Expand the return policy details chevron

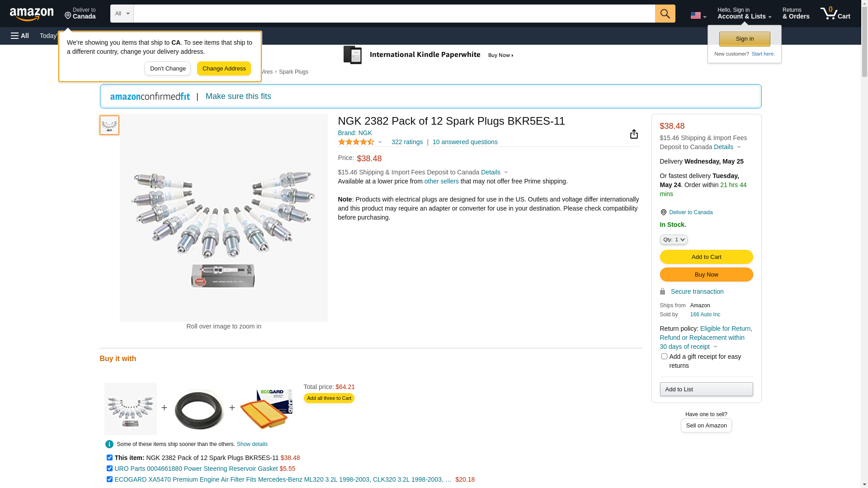(715, 347)
